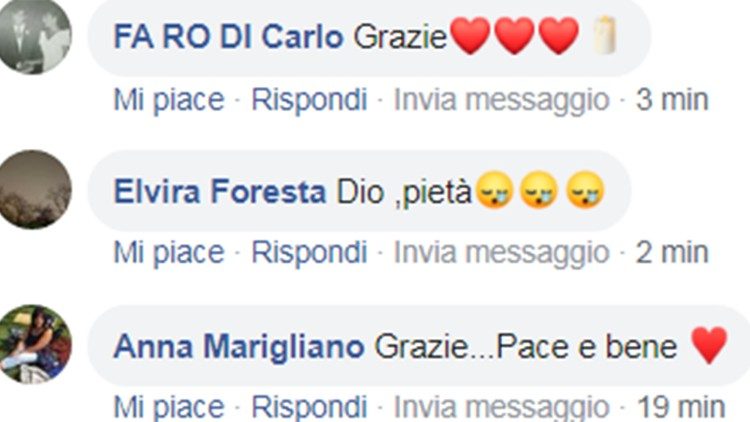The width and height of the screenshot is (750, 422).
Task: Click the red heart in Anna's comment
Action: pos(709,344)
